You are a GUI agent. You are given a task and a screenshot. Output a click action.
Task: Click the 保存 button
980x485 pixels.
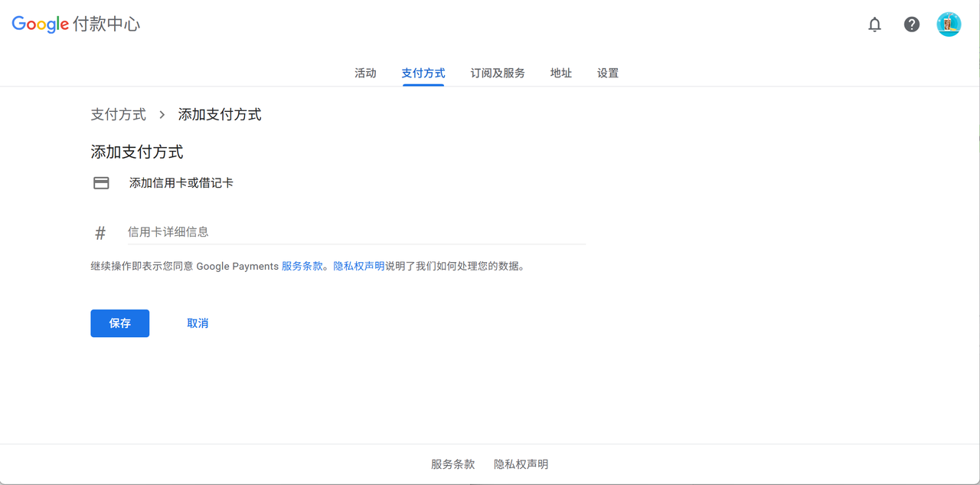[x=119, y=323]
